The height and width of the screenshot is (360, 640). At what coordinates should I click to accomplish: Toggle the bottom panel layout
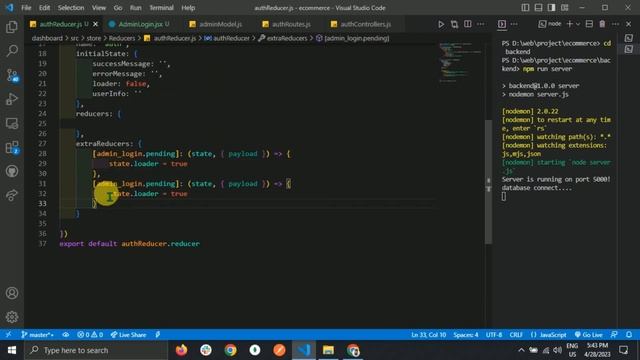point(538,8)
